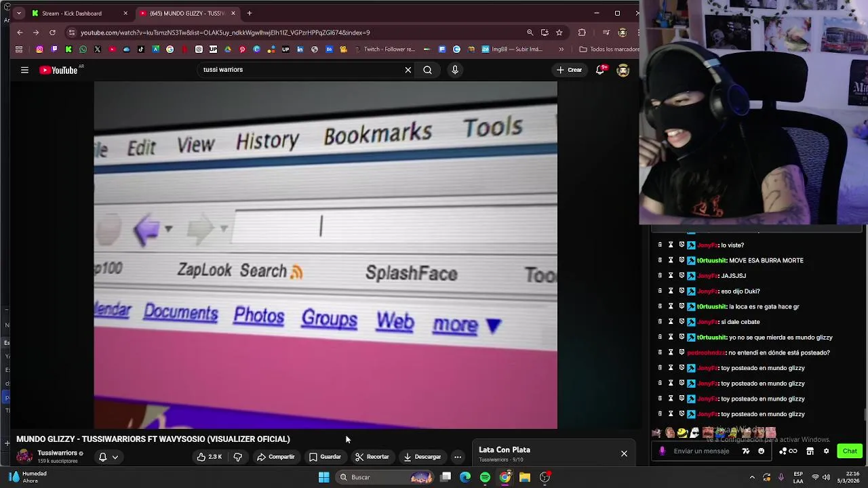Show hidden system tray icons
The image size is (868, 488).
752,477
